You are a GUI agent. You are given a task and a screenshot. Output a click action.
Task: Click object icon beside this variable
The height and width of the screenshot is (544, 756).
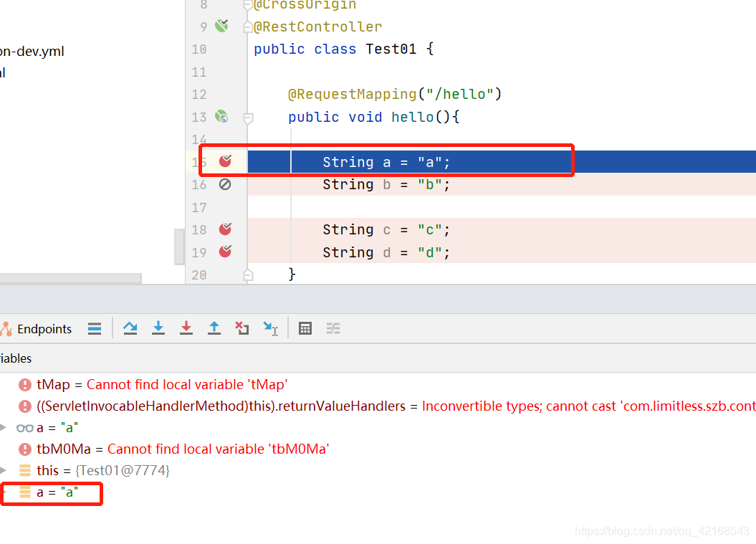pyautogui.click(x=25, y=470)
